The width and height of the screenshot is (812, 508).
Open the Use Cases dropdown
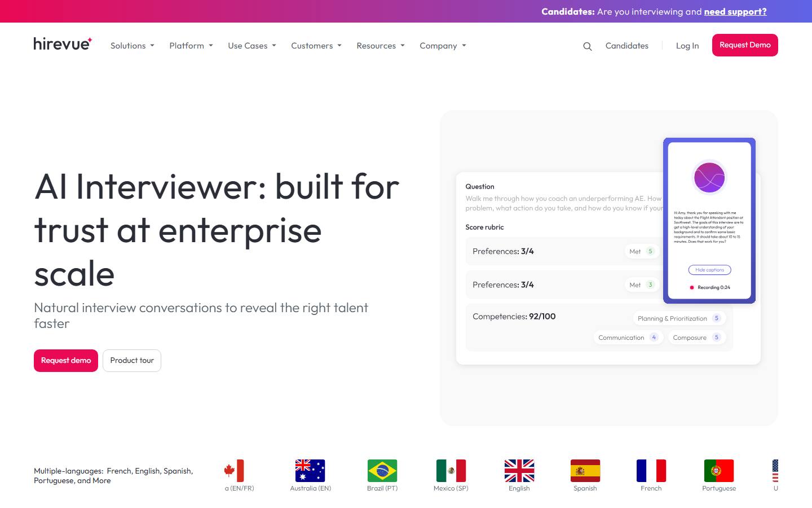coord(252,46)
